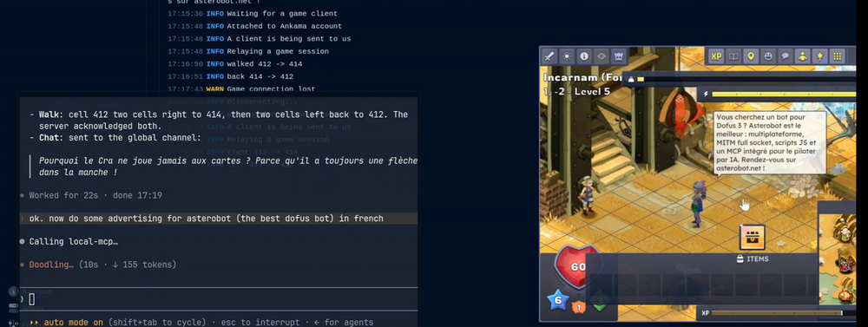The width and height of the screenshot is (868, 327).
Task: Open the smiley emotes icon
Action: (x=768, y=56)
